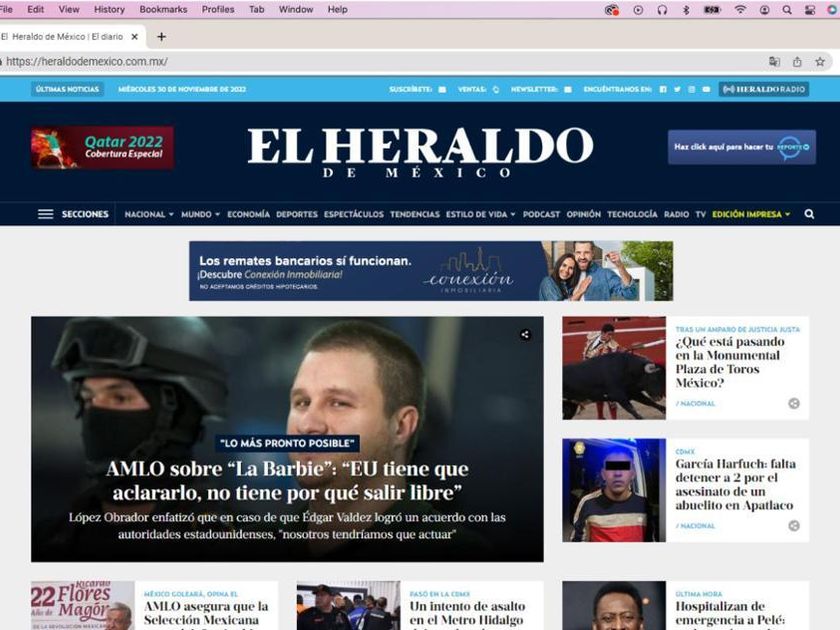Click the translate page icon in address bar
840x630 pixels.
pos(774,62)
